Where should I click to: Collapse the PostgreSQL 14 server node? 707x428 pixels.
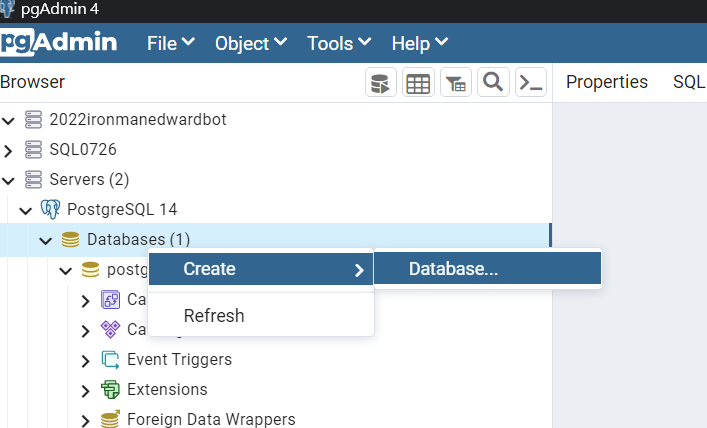[26, 210]
